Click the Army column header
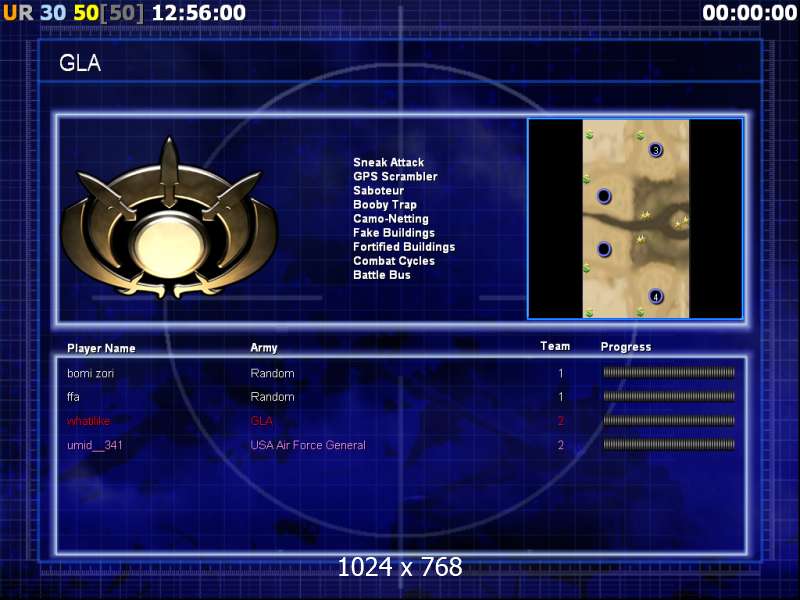The image size is (800, 600). pyautogui.click(x=264, y=347)
